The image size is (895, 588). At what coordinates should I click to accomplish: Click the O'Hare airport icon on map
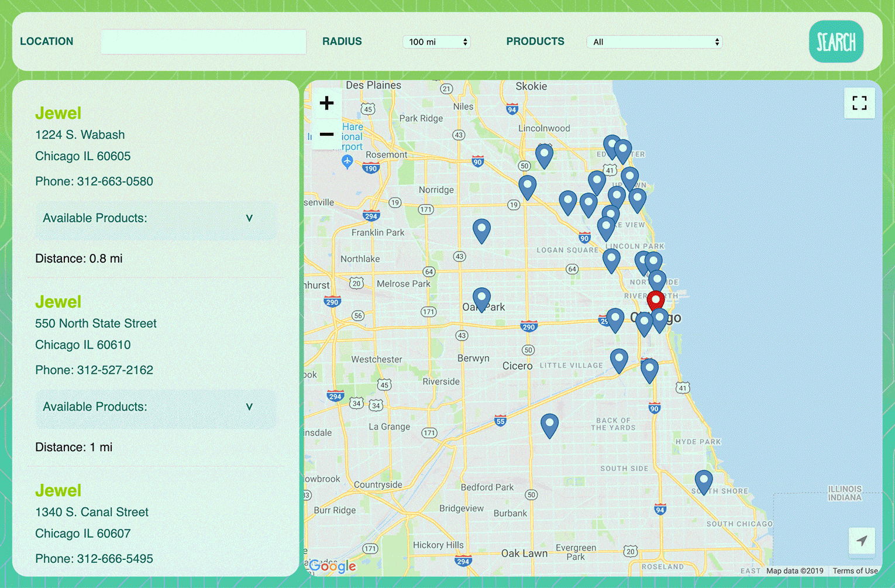click(x=347, y=161)
